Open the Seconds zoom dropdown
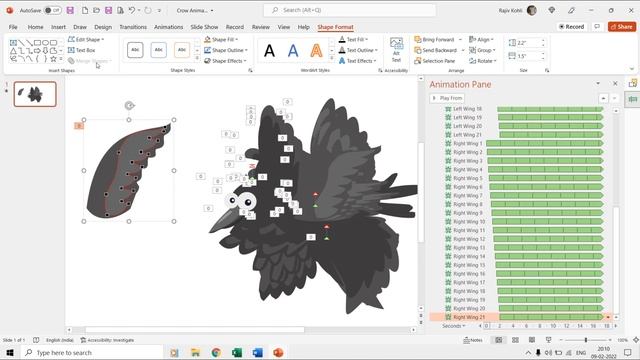Image resolution: width=640 pixels, height=360 pixels. (x=453, y=326)
